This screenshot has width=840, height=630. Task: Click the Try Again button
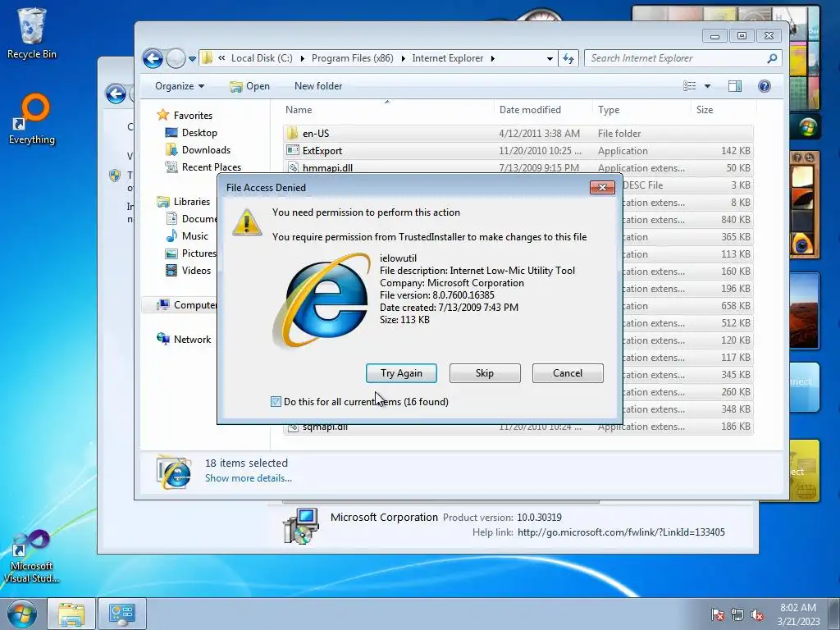click(401, 373)
